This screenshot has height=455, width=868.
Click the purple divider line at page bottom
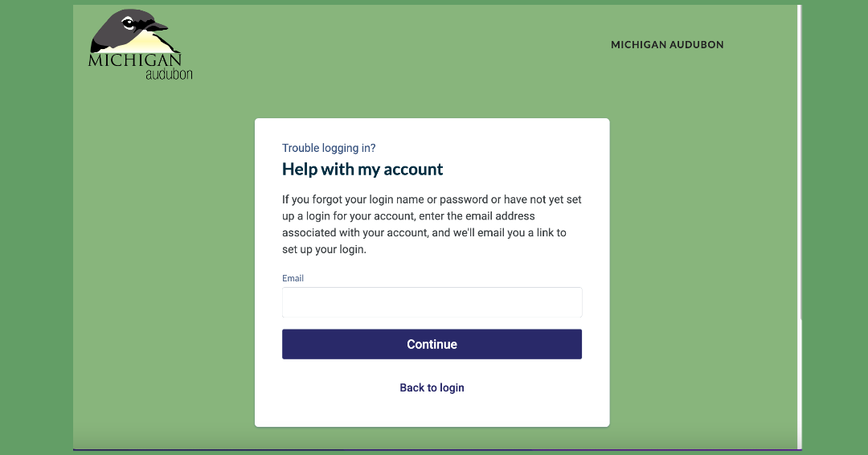[437, 449]
